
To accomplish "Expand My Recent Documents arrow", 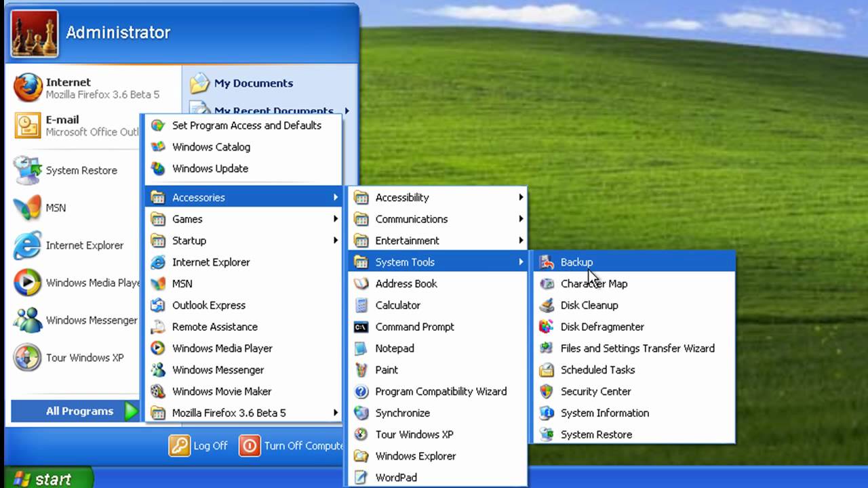I will 347,111.
